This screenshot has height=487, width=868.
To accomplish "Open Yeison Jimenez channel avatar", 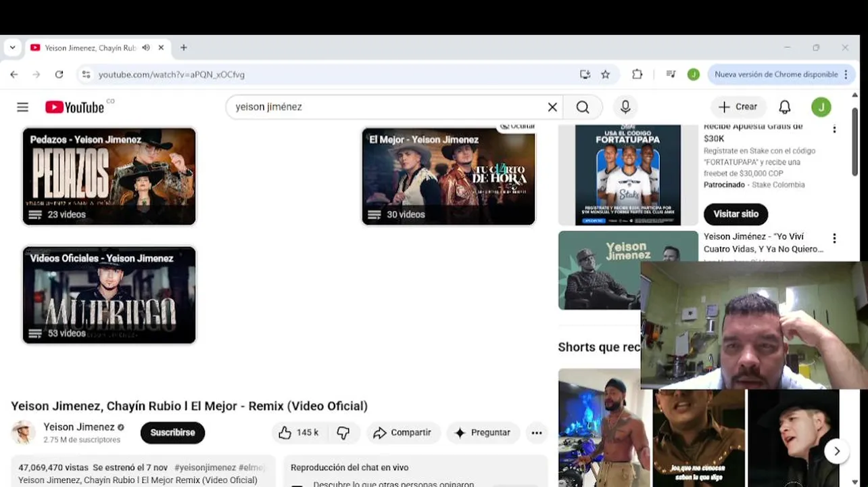I will (24, 433).
